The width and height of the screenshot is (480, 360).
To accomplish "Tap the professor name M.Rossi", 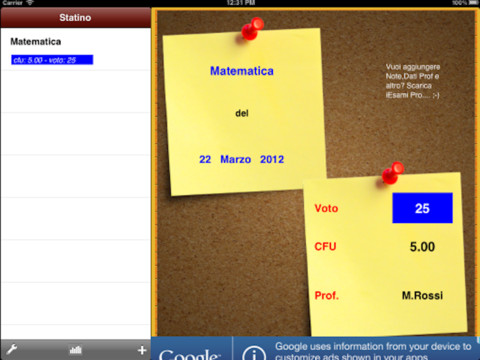I will [422, 295].
